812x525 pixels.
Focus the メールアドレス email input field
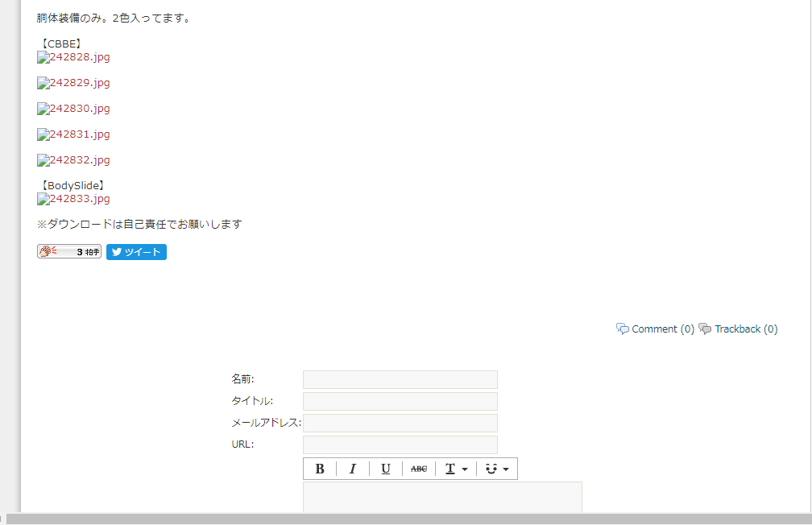pyautogui.click(x=400, y=423)
